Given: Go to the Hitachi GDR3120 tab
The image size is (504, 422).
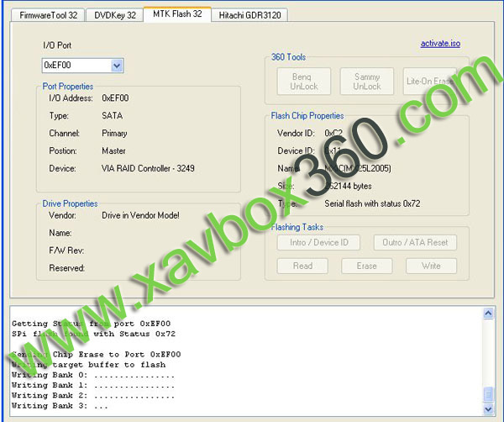Looking at the screenshot, I should tap(249, 15).
